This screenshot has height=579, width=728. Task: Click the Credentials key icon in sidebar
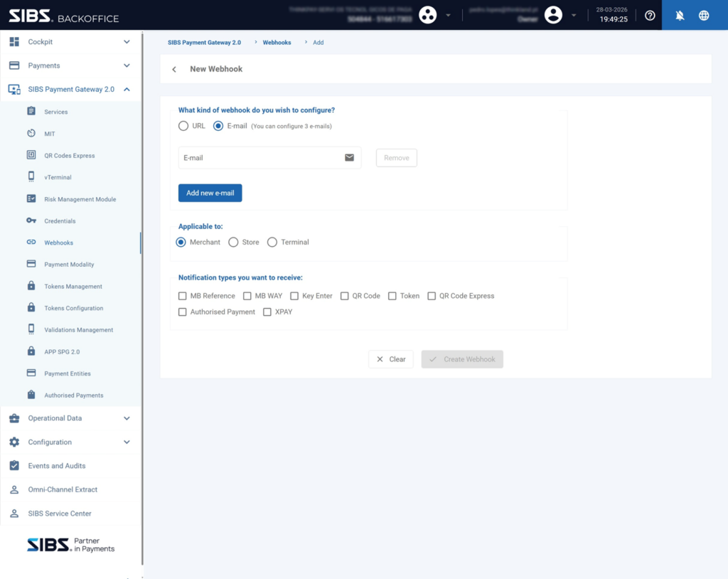pos(31,221)
